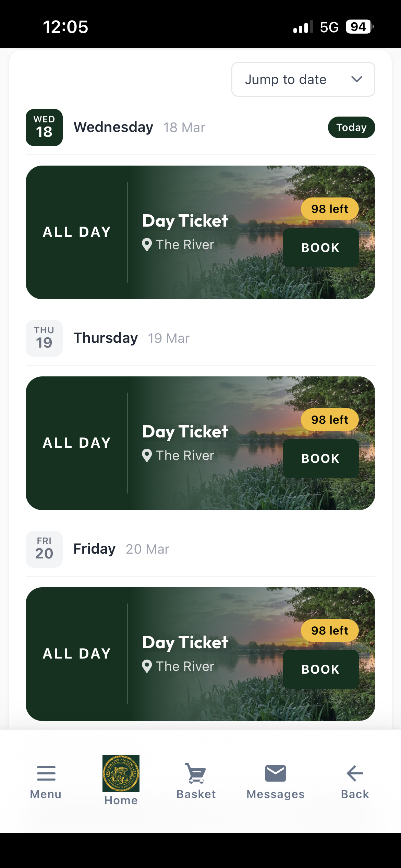Select the THU 19 date tile
Image resolution: width=401 pixels, height=868 pixels.
tap(44, 338)
